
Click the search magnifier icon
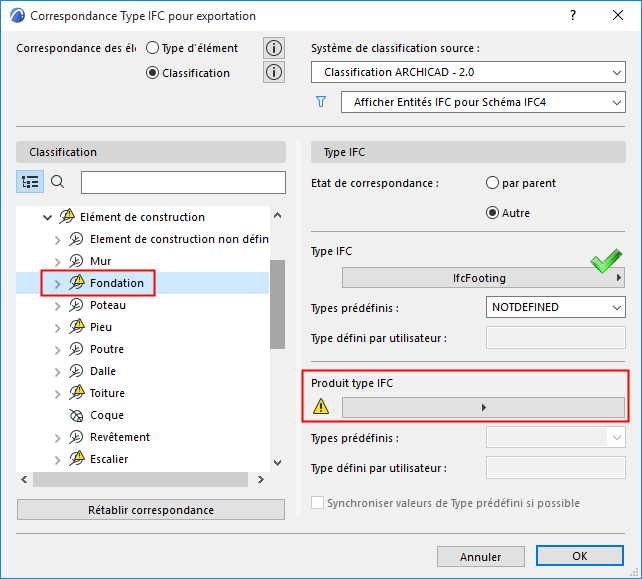tap(58, 182)
